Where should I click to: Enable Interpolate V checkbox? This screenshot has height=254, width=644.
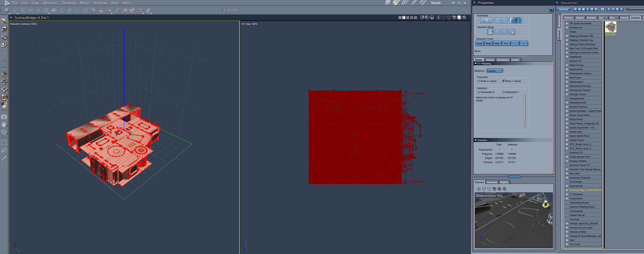[x=503, y=92]
